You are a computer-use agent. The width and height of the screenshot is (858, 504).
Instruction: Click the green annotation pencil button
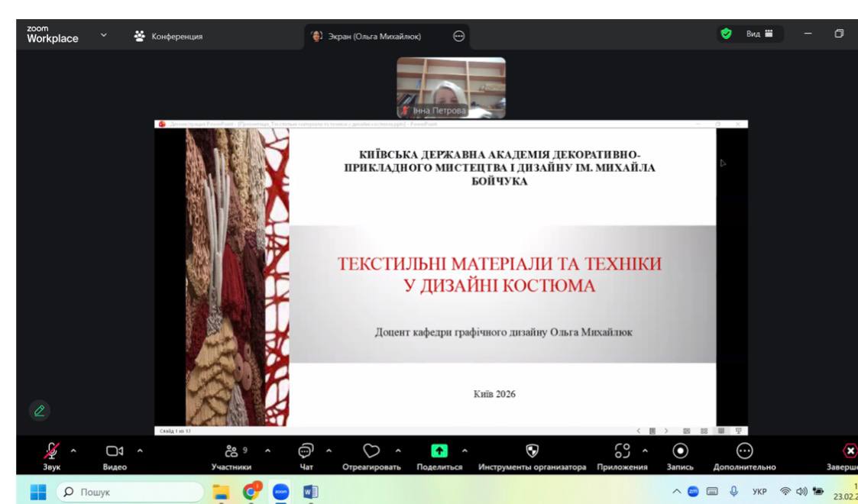[x=40, y=410]
